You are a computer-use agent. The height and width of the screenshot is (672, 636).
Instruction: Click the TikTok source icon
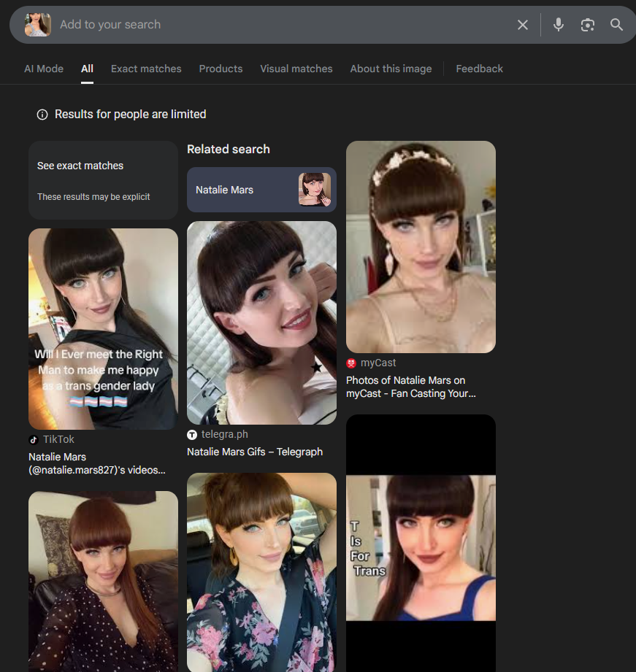[x=34, y=440]
